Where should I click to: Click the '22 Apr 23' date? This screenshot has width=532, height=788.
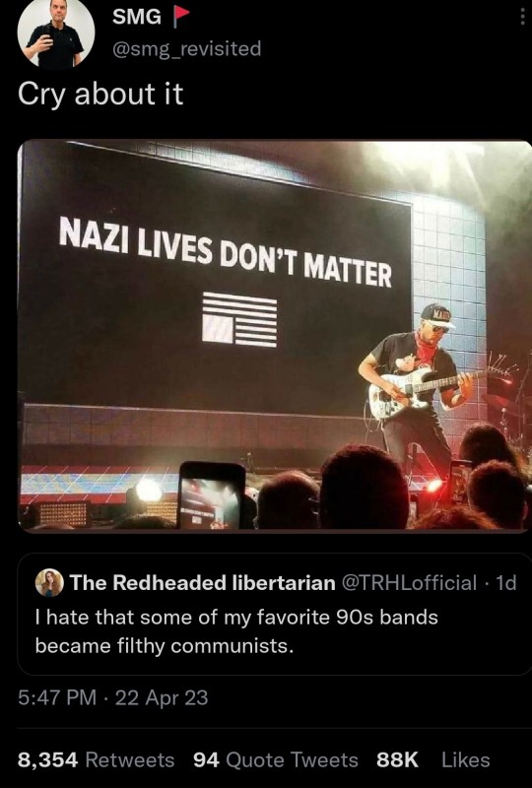(x=162, y=697)
